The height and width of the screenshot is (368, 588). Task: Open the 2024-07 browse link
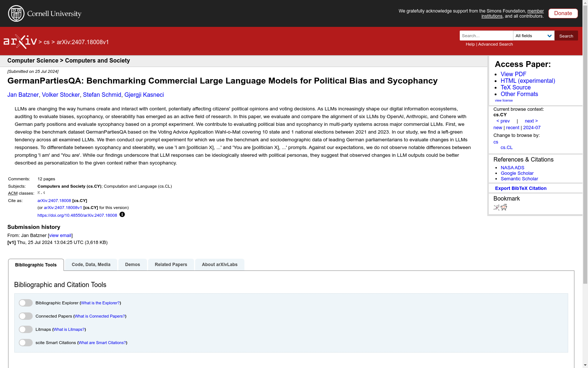point(532,128)
